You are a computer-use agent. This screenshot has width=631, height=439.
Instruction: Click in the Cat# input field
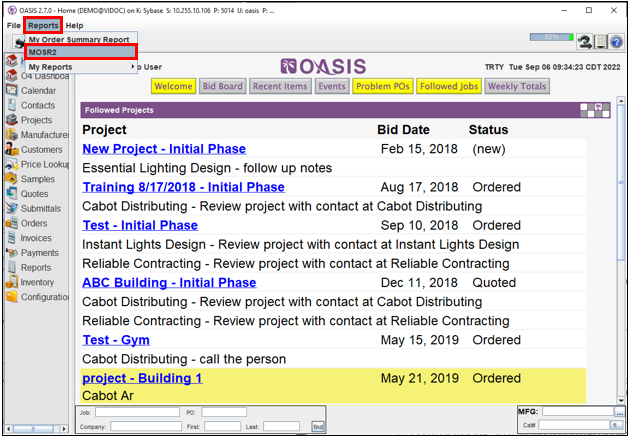pos(574,425)
